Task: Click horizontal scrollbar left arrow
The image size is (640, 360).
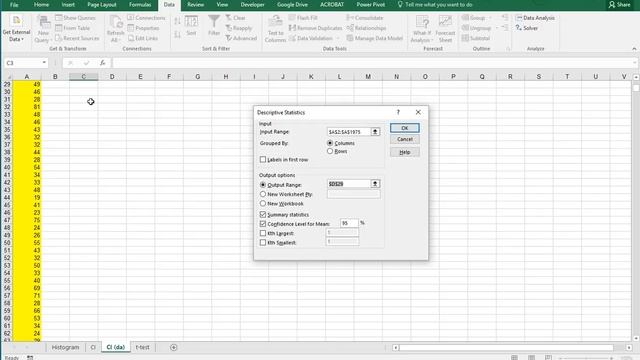Action: tap(396, 348)
